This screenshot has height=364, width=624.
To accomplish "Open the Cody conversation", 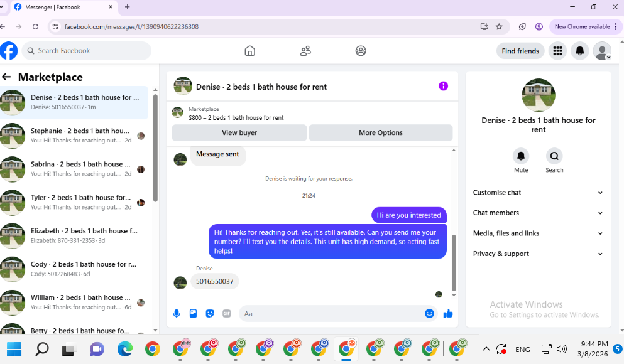I will coord(74,269).
